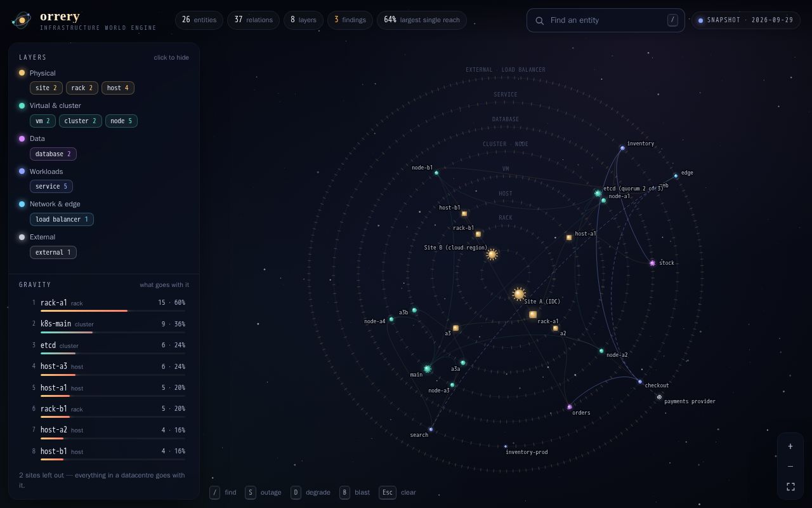Fit the graph to the screen
This screenshot has width=812, height=508.
[x=790, y=487]
